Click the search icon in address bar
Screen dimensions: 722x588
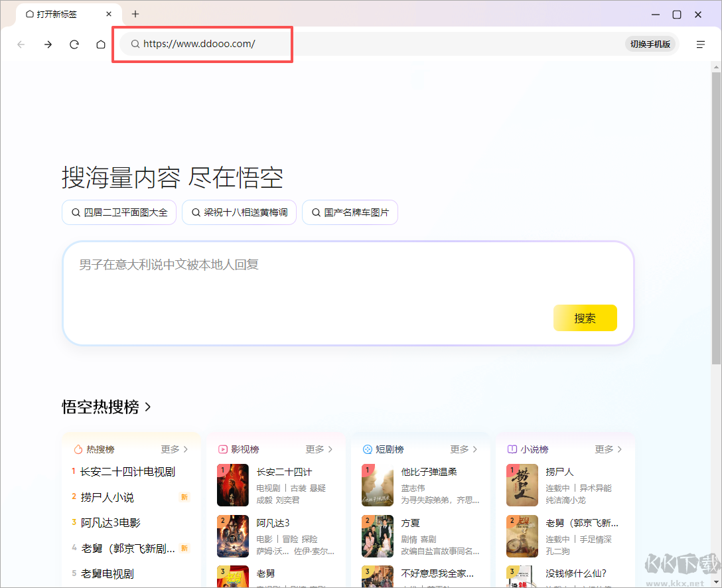click(x=135, y=44)
